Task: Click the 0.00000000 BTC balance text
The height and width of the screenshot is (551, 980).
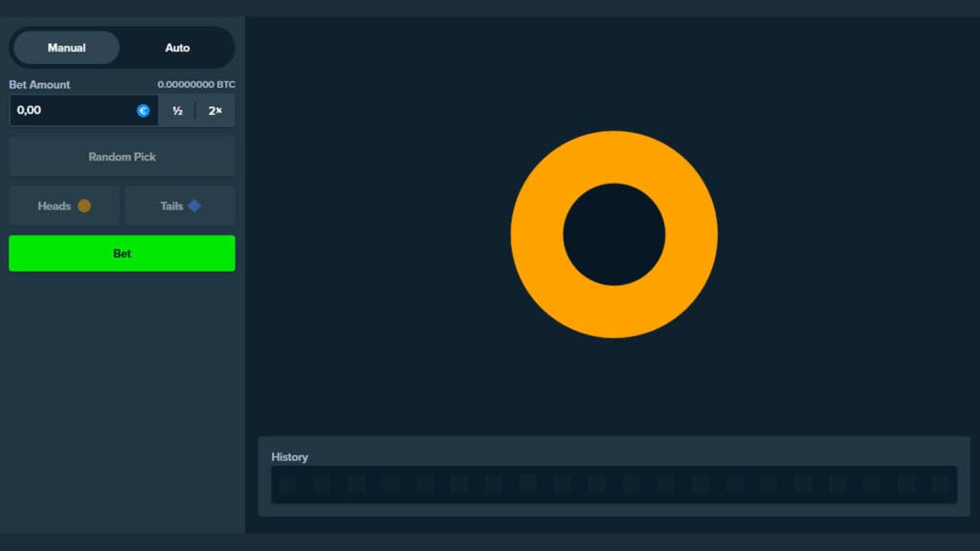Action: pos(196,85)
